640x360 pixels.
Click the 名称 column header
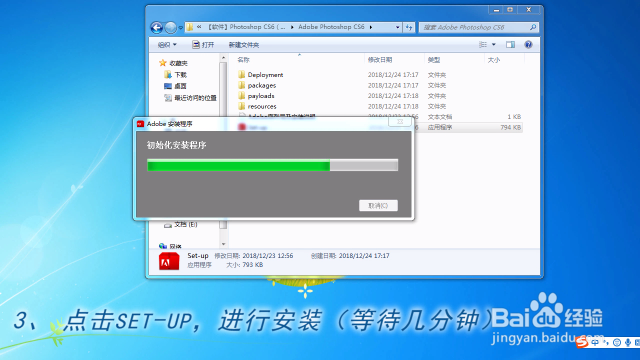pos(243,60)
